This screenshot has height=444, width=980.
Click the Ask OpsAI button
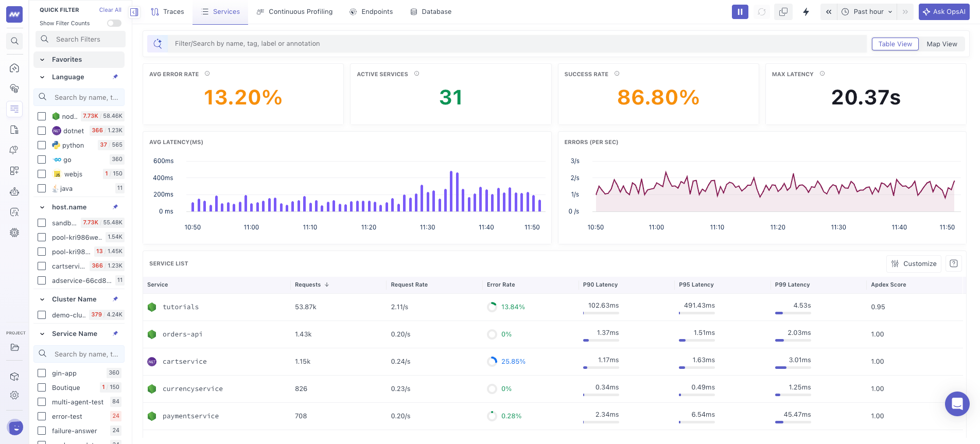pyautogui.click(x=944, y=12)
